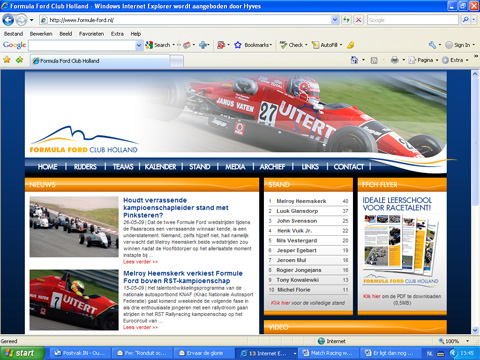Click the Windows Start button
Screen dimensions: 480x360
point(22,353)
